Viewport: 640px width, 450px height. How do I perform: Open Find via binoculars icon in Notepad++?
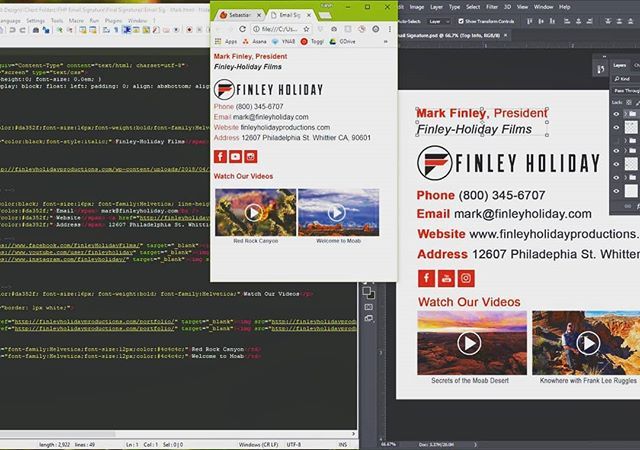coord(36,30)
